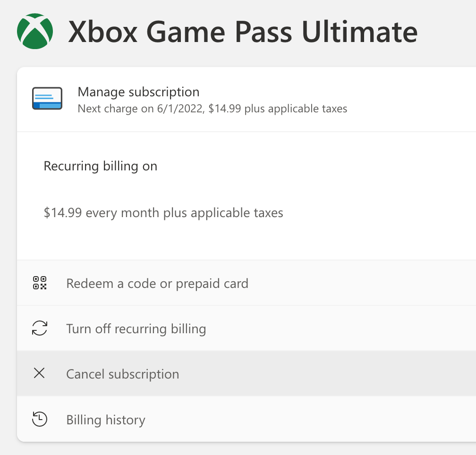Open Billing history

coord(106,420)
